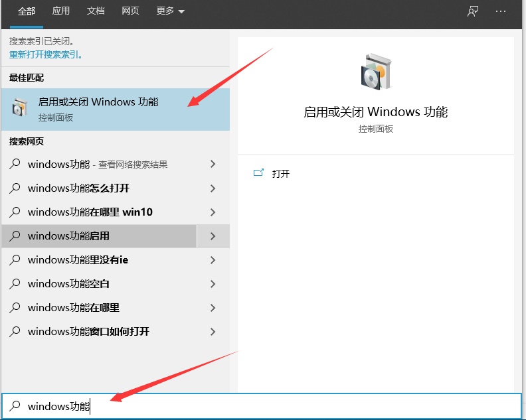Select the windows功能里没有ie suggestion

point(99,260)
